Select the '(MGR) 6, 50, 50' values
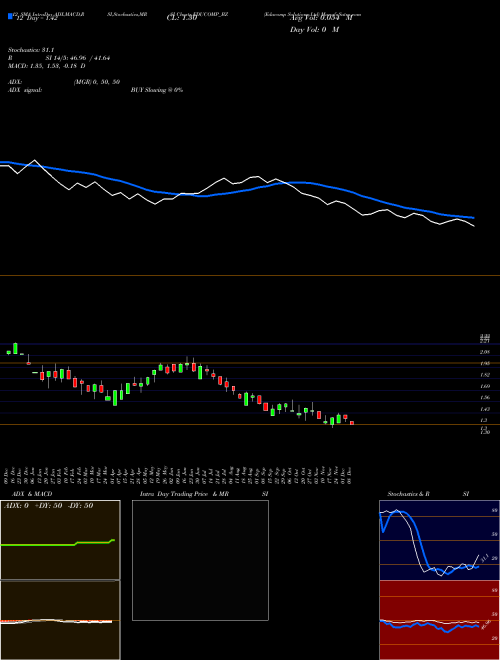 pos(97,82)
